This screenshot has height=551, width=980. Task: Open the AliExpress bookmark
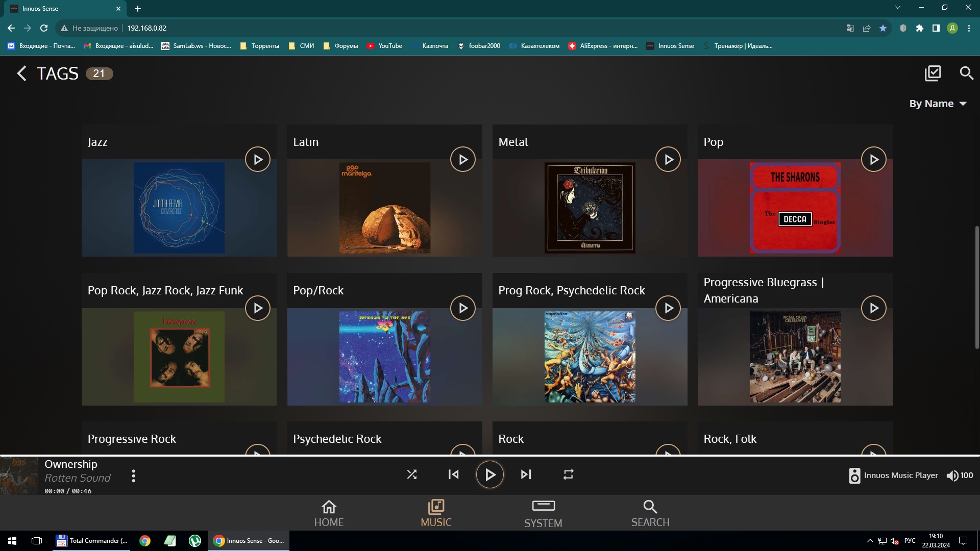pos(603,46)
